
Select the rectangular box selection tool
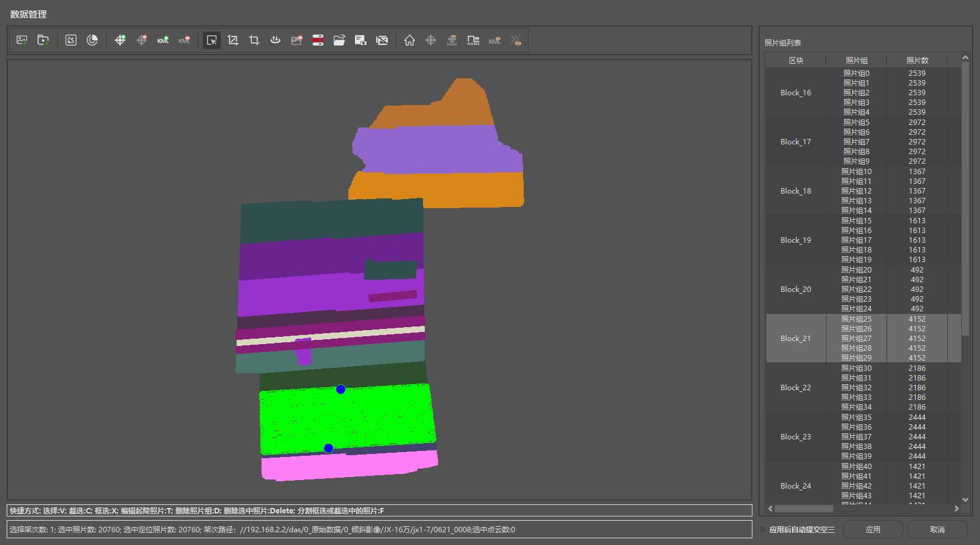pos(254,40)
